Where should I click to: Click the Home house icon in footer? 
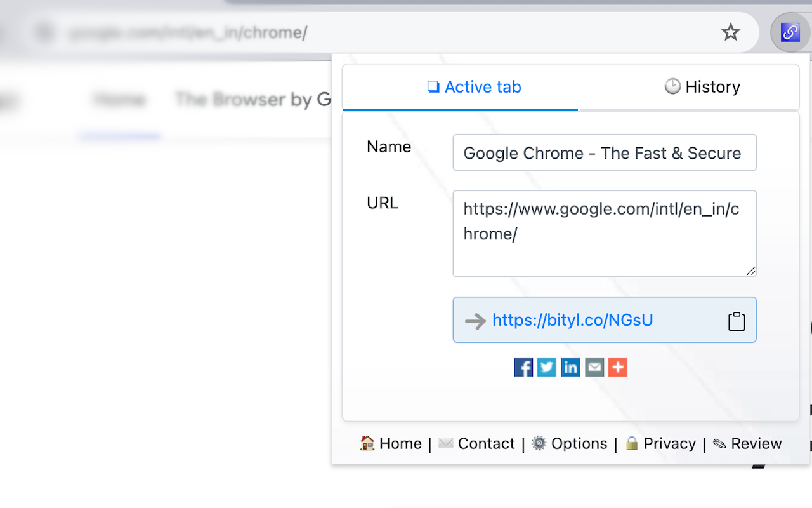click(x=366, y=443)
